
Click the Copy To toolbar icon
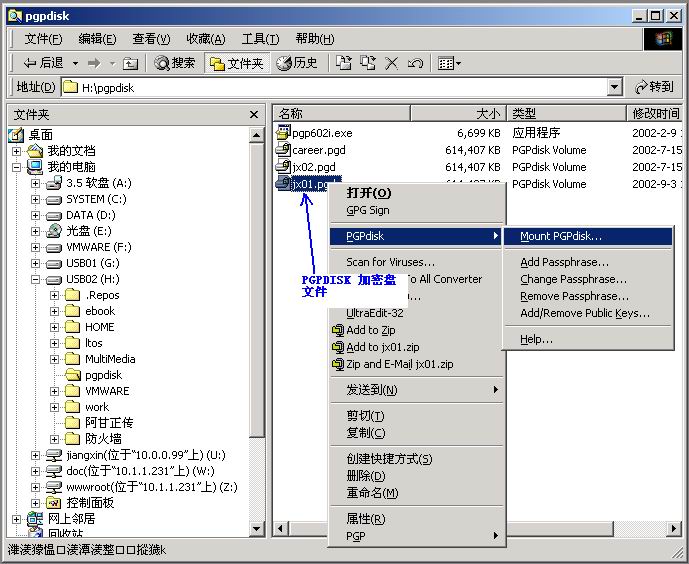point(368,63)
